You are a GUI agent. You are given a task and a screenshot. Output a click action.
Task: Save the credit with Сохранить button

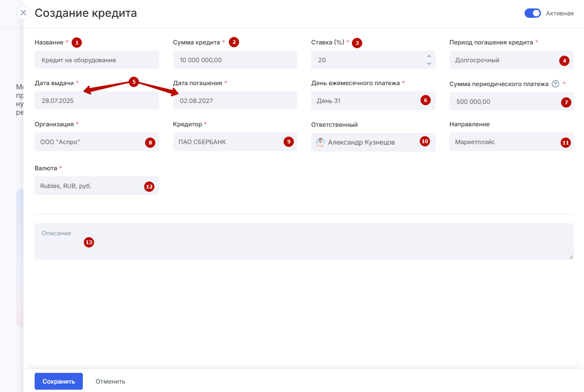[58, 381]
